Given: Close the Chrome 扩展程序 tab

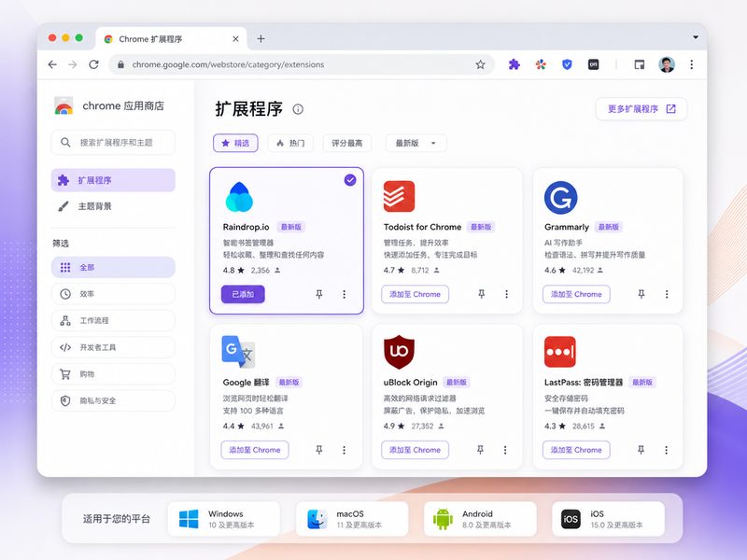Looking at the screenshot, I should tap(235, 39).
